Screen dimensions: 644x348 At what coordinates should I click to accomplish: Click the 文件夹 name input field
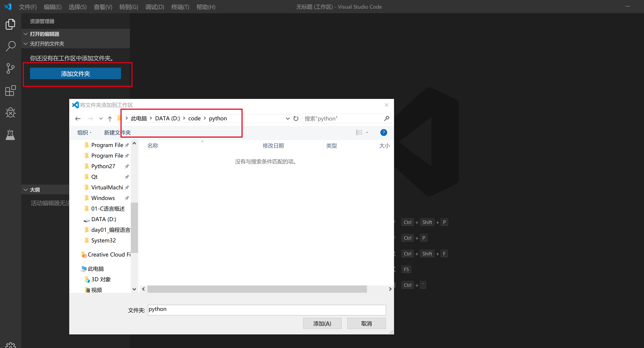point(266,310)
